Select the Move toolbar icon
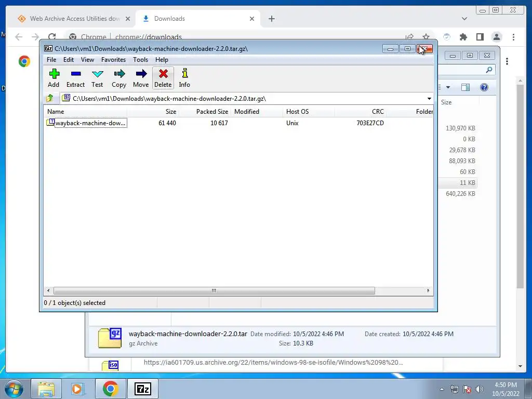This screenshot has width=532, height=399. pyautogui.click(x=141, y=78)
